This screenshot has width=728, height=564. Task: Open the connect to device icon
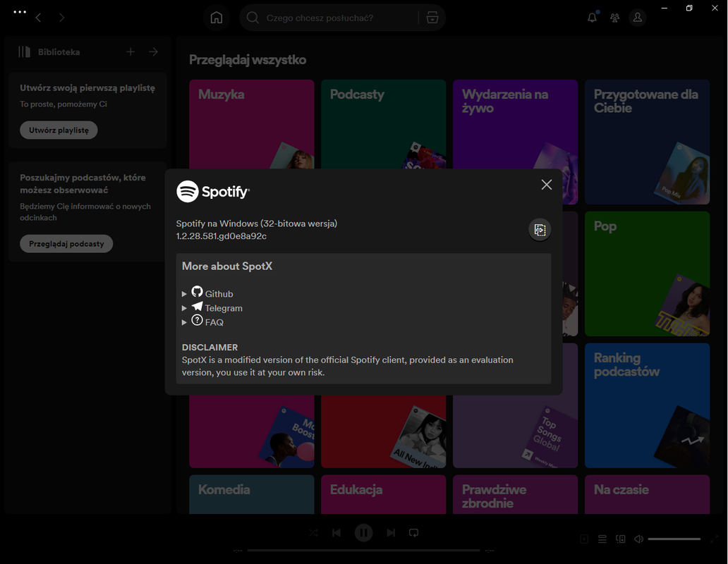tap(620, 539)
